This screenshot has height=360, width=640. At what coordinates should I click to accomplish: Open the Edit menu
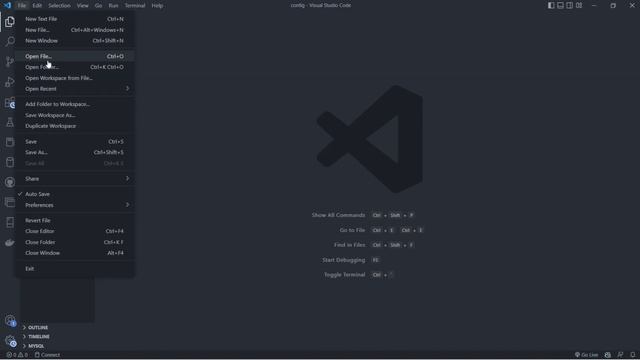pyautogui.click(x=37, y=5)
